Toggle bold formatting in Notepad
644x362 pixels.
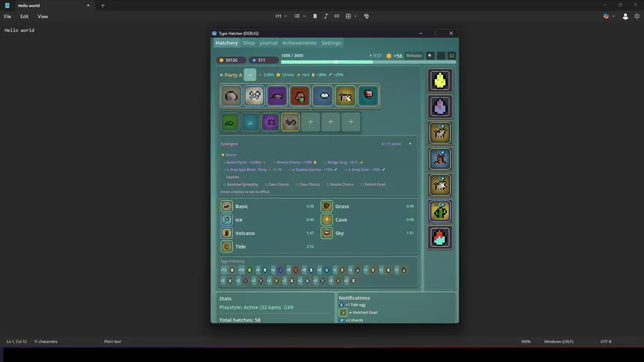coord(315,16)
